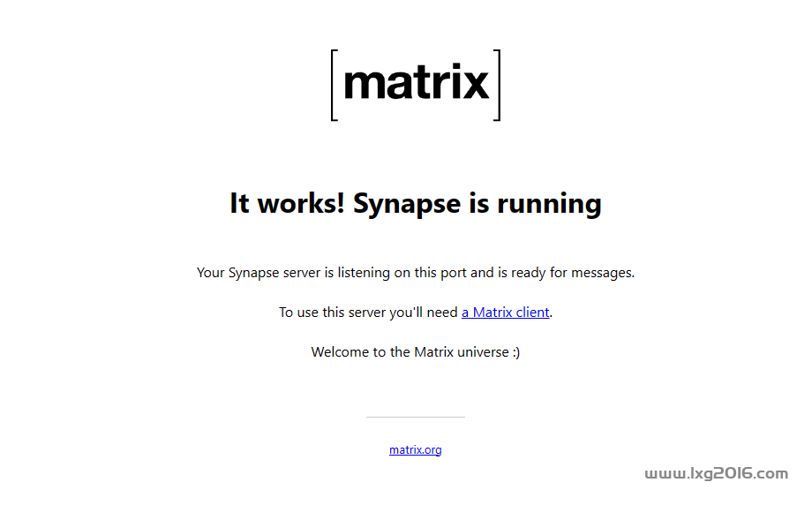Click the left bracket of matrix logo
The width and height of the screenshot is (812, 505).
(x=335, y=86)
